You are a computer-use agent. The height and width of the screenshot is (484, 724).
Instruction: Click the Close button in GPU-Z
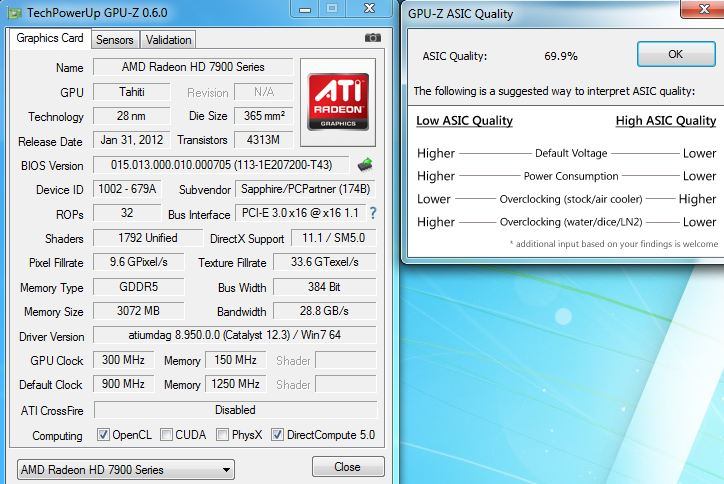coord(348,467)
